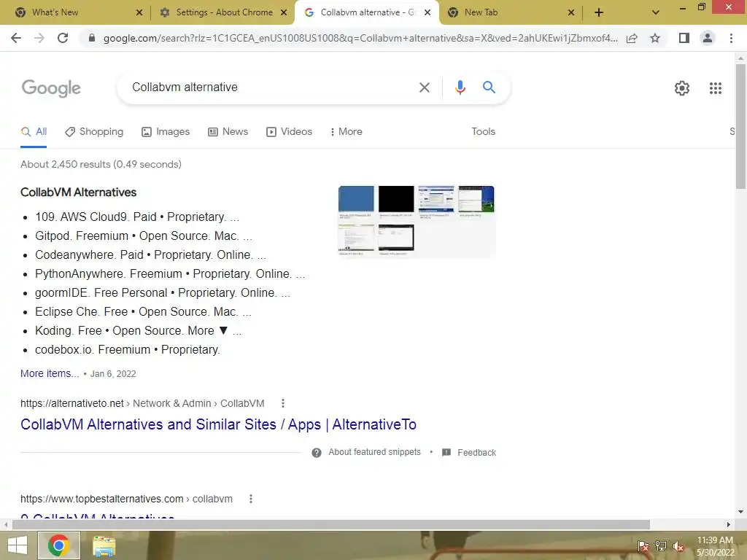The image size is (747, 560).
Task: Open Action Center flag in the tray
Action: tap(643, 546)
